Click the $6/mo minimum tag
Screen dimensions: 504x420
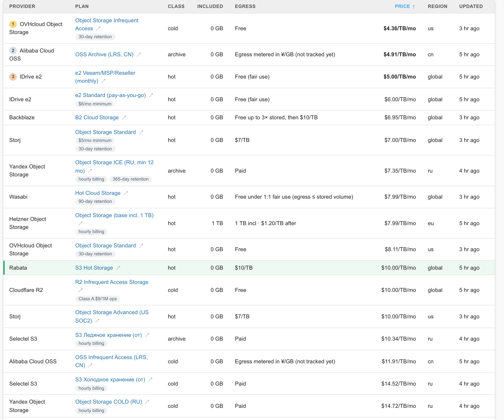coord(95,104)
